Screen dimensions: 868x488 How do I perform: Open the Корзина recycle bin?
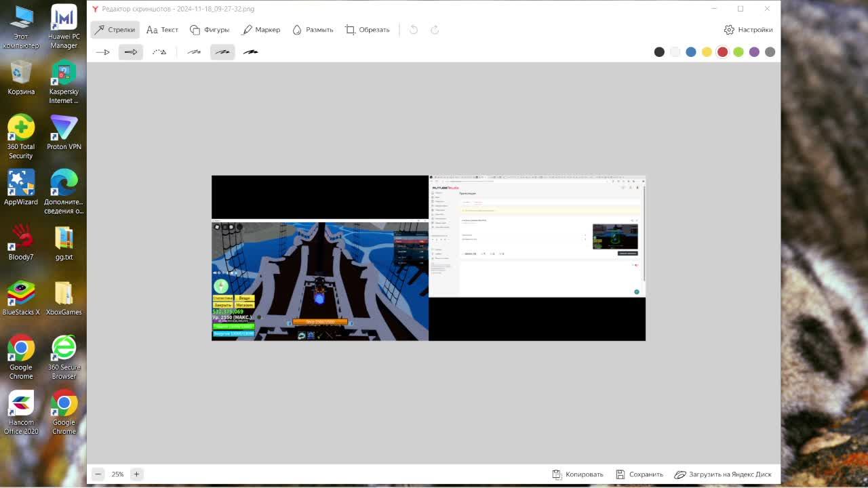tap(21, 77)
